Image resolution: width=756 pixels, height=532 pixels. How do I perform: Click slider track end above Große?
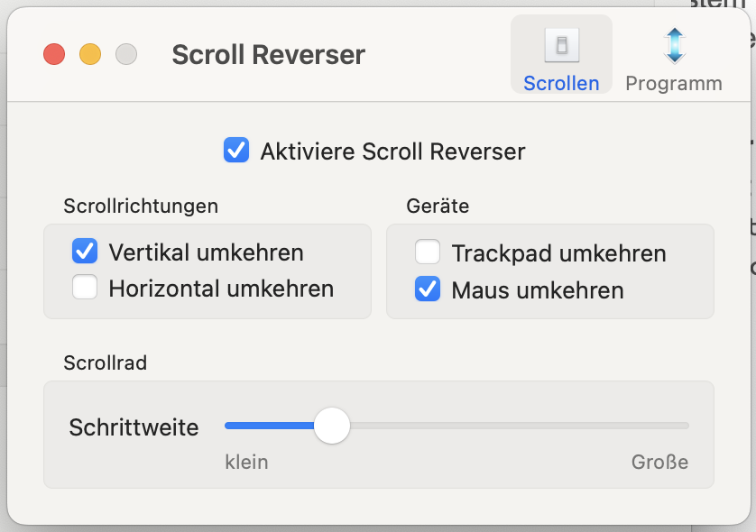click(684, 426)
